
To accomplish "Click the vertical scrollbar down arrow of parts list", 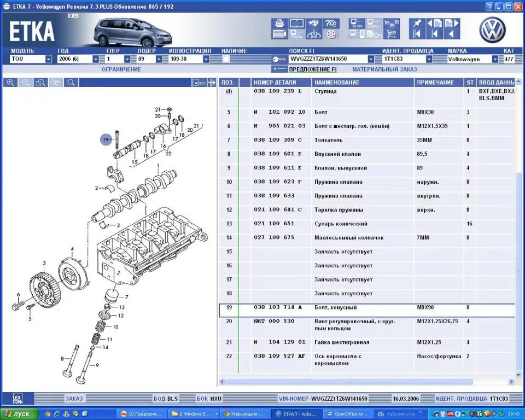I will (518, 374).
